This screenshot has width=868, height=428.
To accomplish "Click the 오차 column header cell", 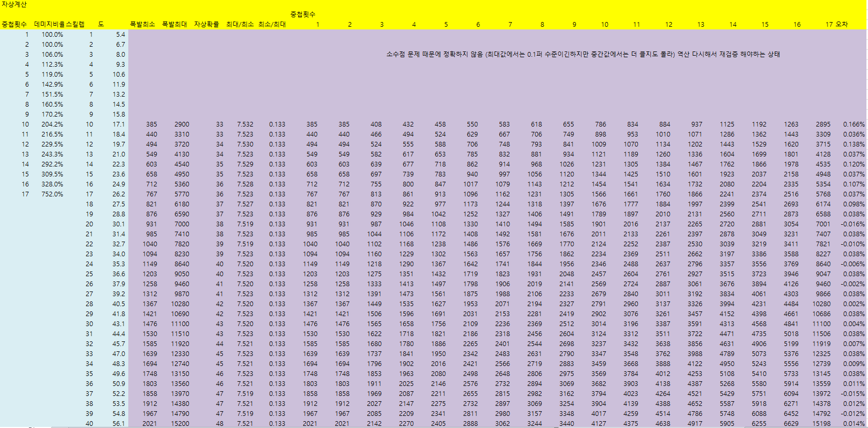I will (842, 25).
